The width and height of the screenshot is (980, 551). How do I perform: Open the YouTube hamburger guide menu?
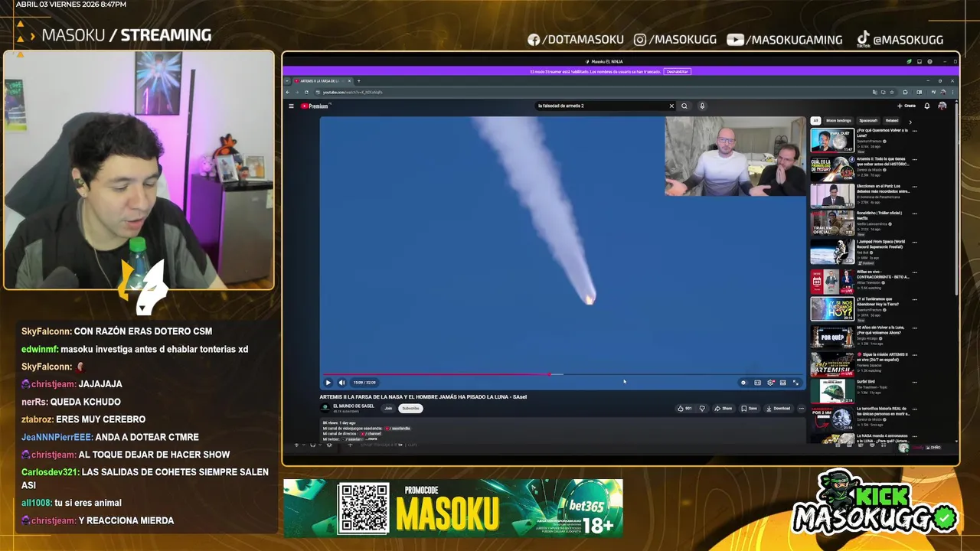click(291, 106)
